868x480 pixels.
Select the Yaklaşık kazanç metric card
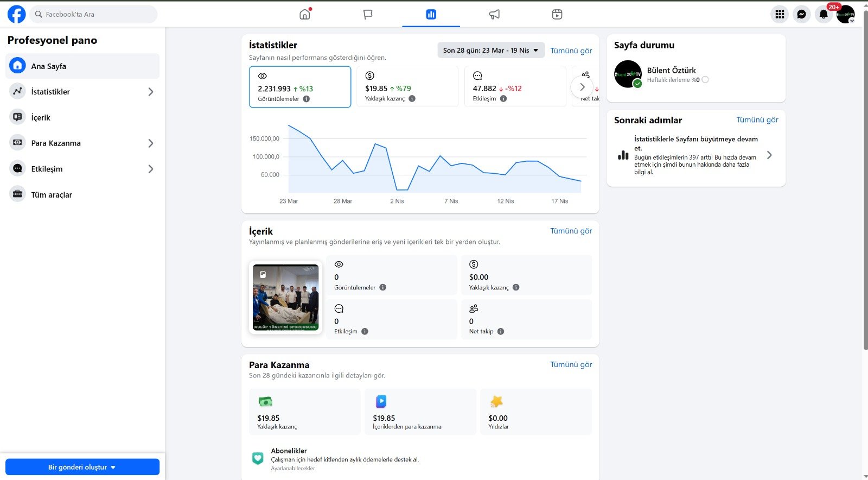click(x=407, y=87)
